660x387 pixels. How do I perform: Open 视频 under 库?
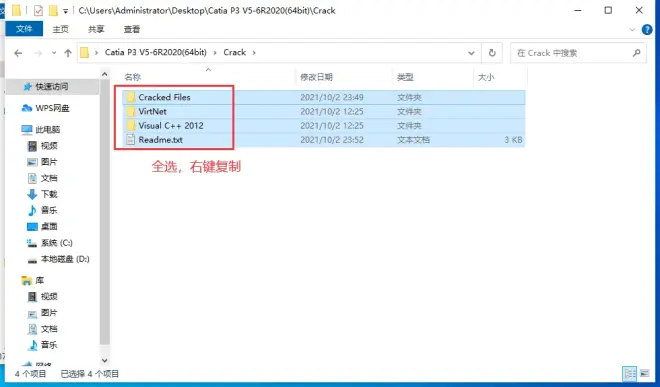coord(49,296)
